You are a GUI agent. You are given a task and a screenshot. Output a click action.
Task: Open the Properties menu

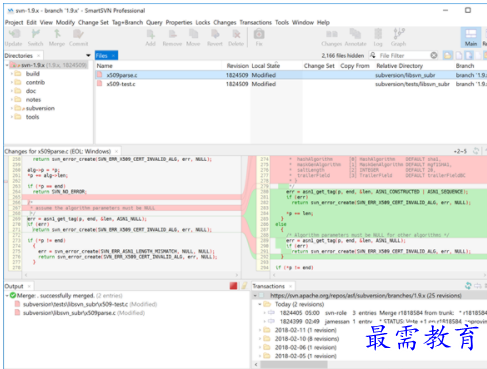coord(179,22)
